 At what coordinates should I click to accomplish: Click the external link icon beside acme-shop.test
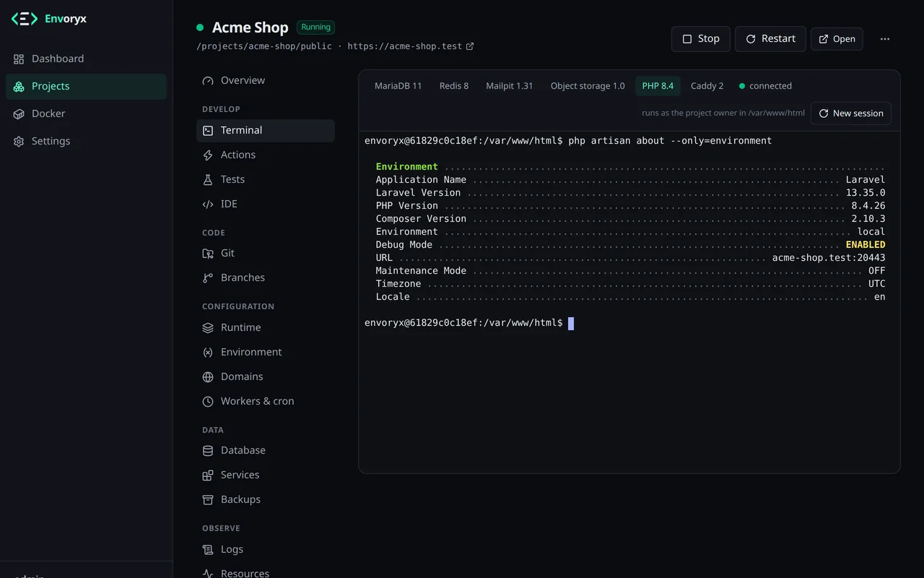coord(470,46)
